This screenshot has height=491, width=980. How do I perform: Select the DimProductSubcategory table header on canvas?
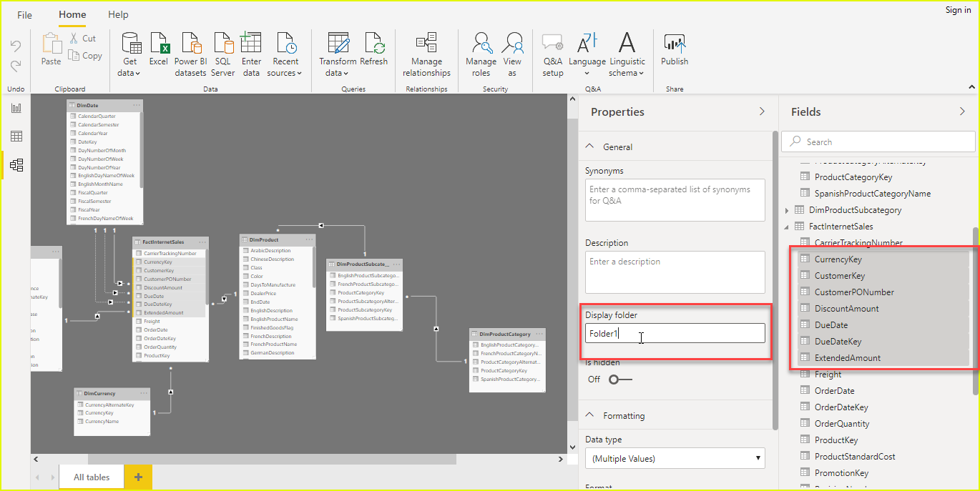click(x=364, y=264)
